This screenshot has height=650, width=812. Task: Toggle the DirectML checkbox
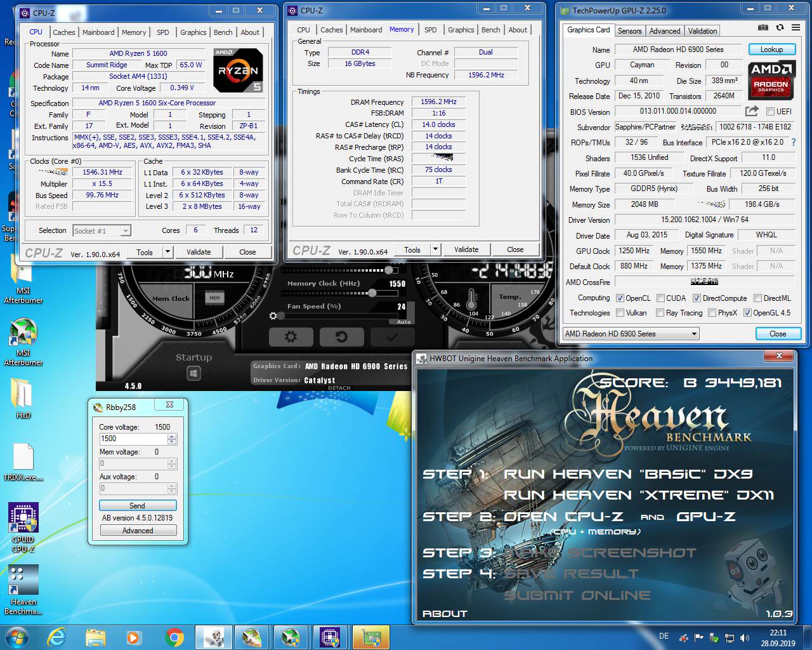[757, 298]
